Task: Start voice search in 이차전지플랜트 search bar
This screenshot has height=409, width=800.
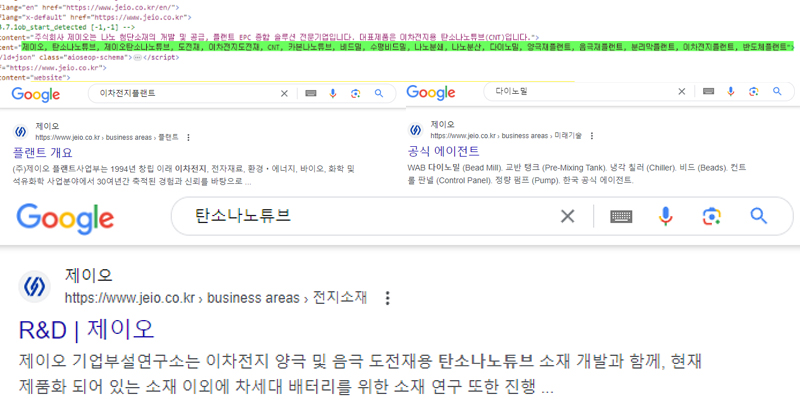Action: pyautogui.click(x=333, y=93)
